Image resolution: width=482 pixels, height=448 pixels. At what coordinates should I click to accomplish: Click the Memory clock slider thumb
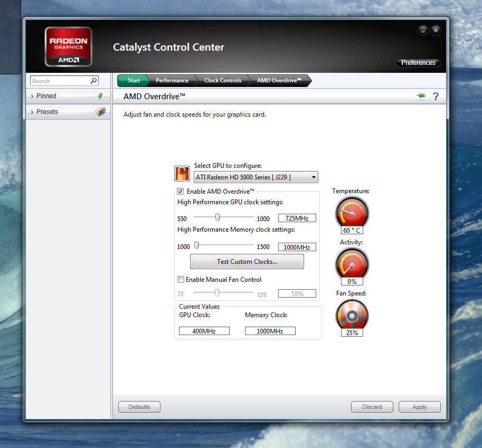(196, 245)
